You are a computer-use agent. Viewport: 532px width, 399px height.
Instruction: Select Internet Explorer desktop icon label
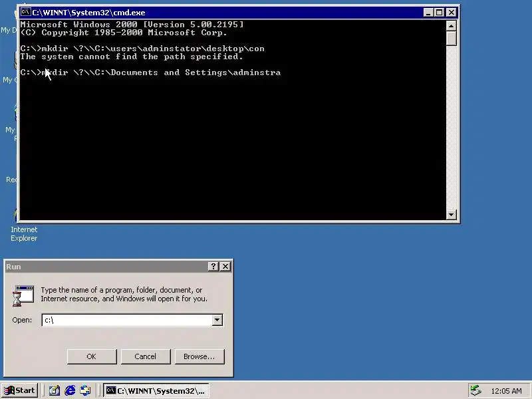(24, 234)
